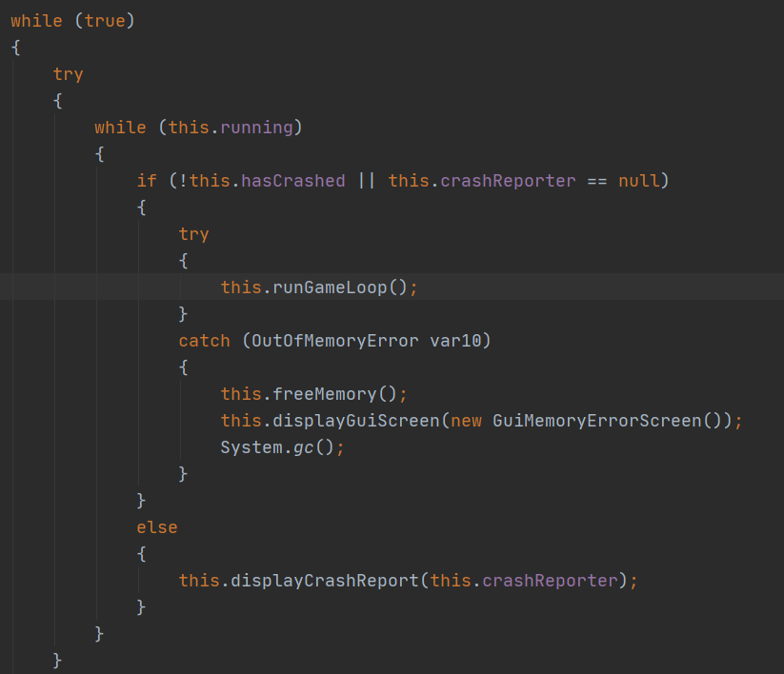Click the opening brace directly below else

(x=142, y=554)
